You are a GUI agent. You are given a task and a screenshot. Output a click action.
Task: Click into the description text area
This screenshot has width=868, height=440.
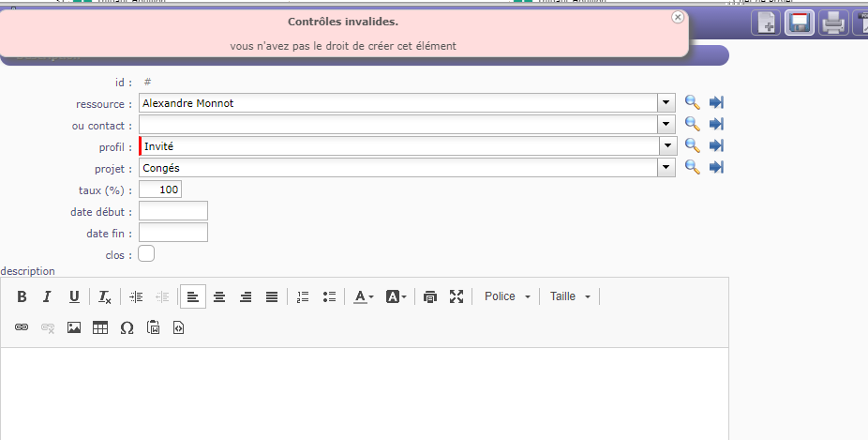(365, 393)
